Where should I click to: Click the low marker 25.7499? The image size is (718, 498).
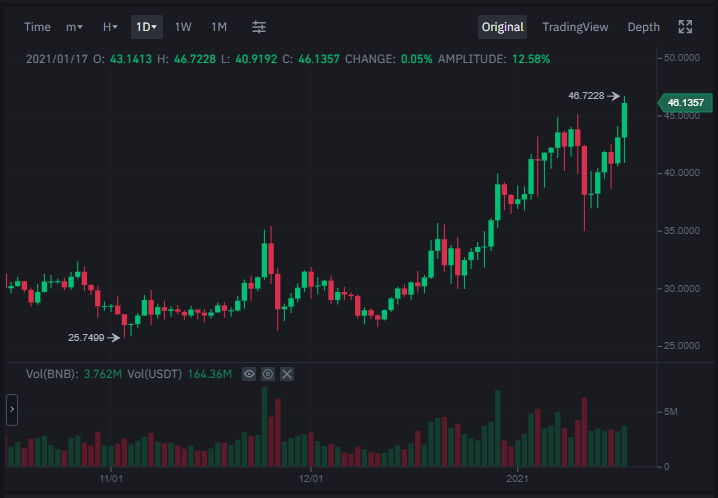[86, 338]
